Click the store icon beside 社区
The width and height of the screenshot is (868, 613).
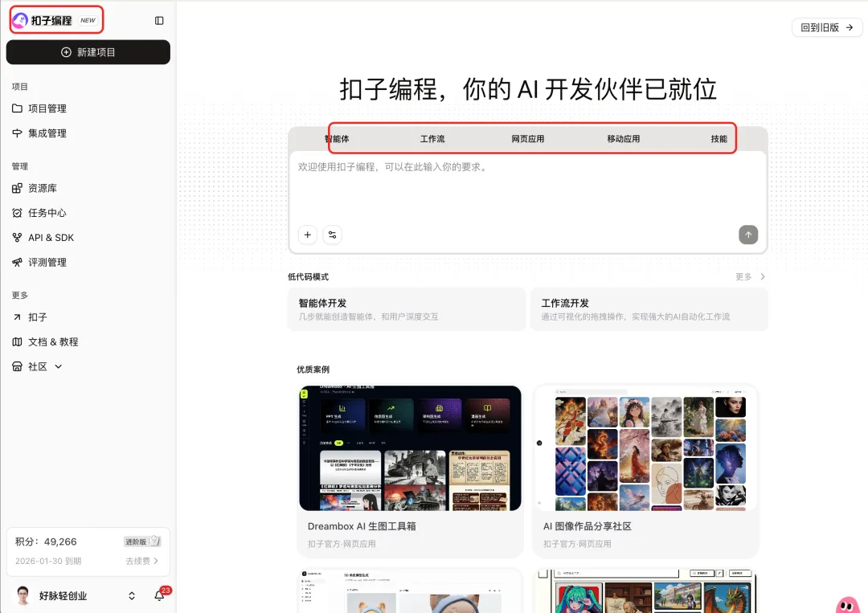point(17,366)
